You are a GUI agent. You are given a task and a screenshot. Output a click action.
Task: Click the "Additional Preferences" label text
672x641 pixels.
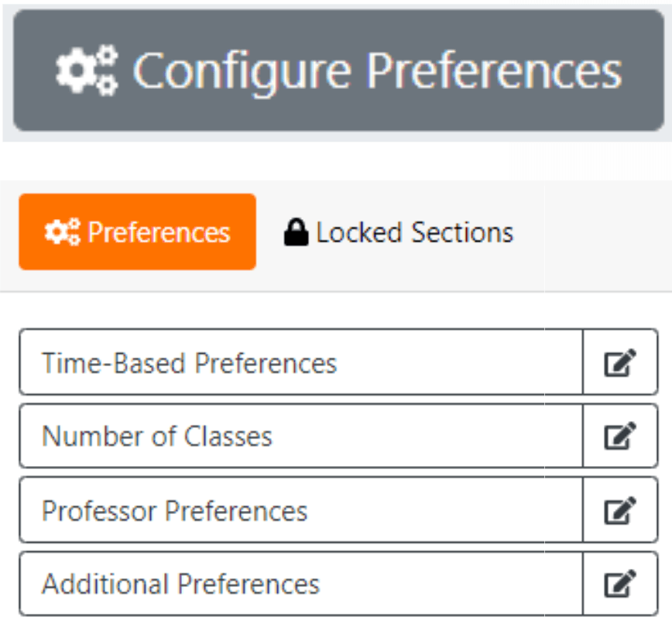[180, 583]
